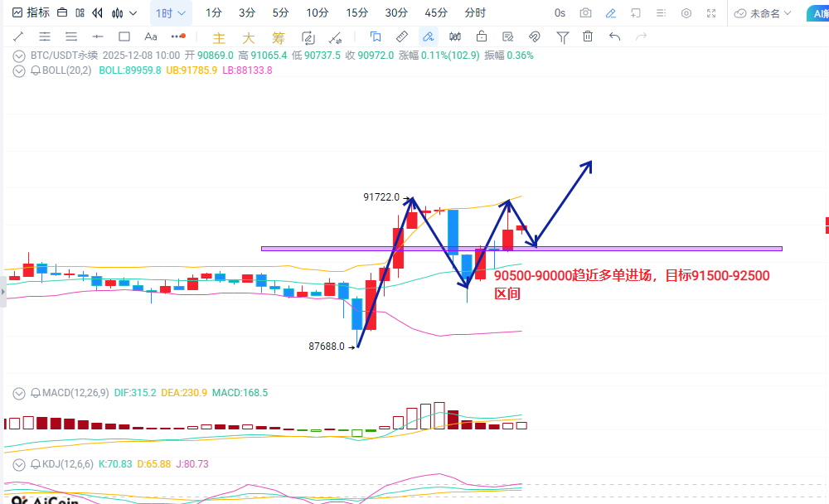Expand the 未命名 layout dropdown
This screenshot has width=829, height=504.
pyautogui.click(x=763, y=12)
